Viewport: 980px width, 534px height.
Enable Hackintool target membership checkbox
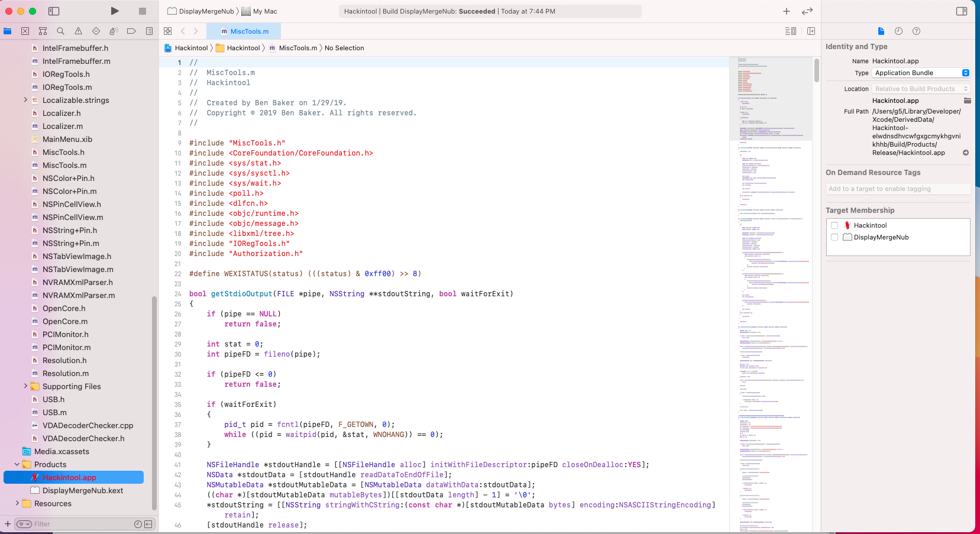[x=835, y=225]
